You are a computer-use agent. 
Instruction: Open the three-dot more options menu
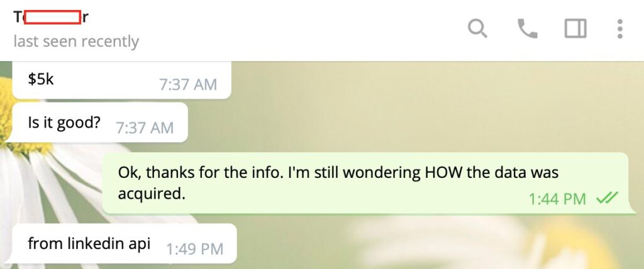click(x=619, y=29)
